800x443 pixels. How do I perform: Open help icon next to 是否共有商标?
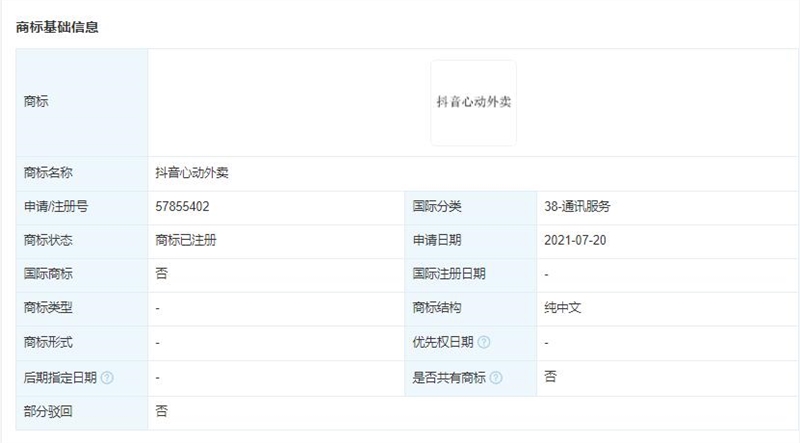coord(496,378)
